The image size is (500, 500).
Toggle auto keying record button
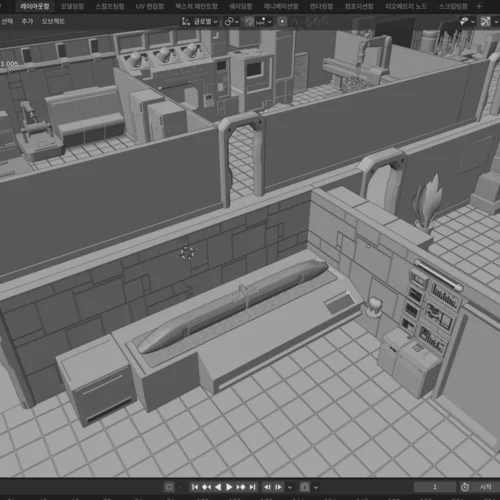[x=169, y=487]
